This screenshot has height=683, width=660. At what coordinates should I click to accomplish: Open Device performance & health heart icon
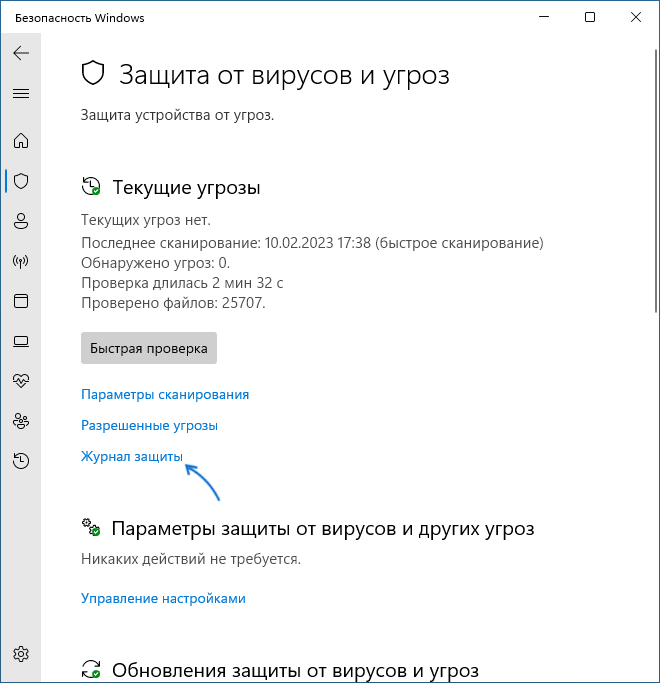coord(21,381)
